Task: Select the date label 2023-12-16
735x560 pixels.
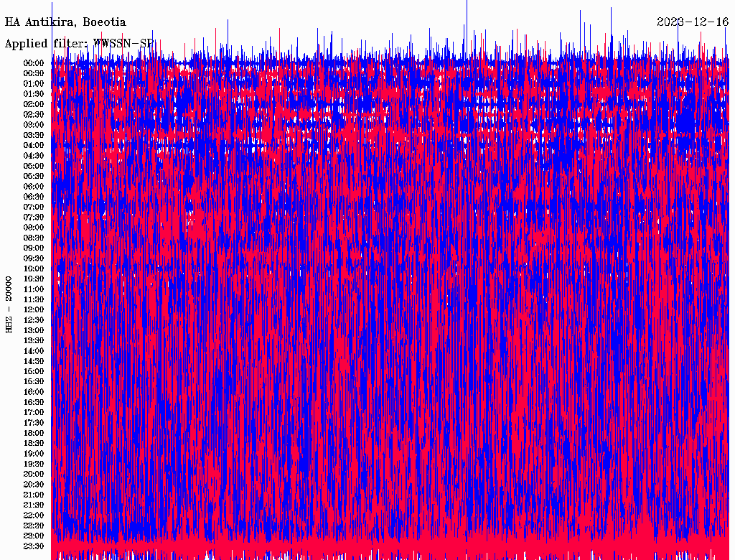Action: pyautogui.click(x=693, y=22)
